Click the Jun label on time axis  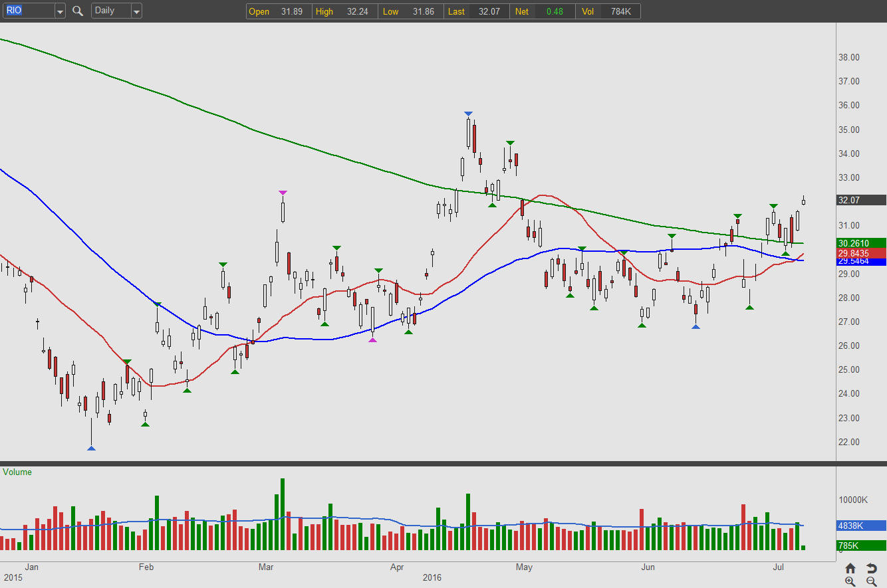pos(648,567)
